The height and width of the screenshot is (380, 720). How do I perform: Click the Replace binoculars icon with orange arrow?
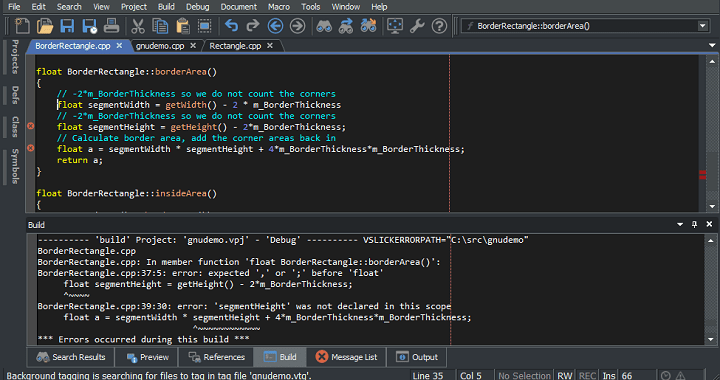pos(368,26)
